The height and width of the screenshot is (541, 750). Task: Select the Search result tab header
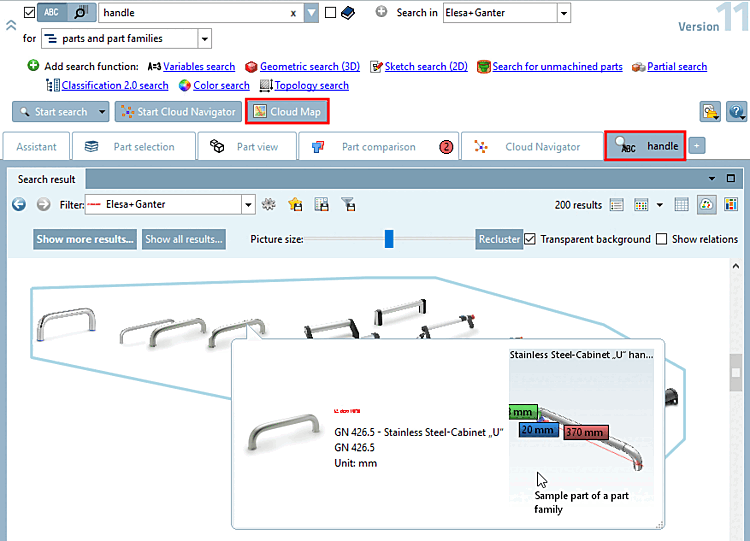click(46, 179)
